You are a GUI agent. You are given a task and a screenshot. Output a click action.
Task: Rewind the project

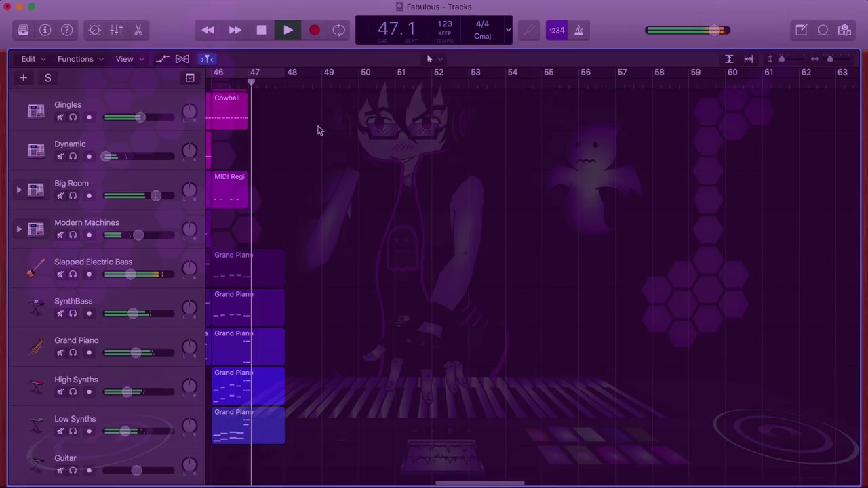208,30
